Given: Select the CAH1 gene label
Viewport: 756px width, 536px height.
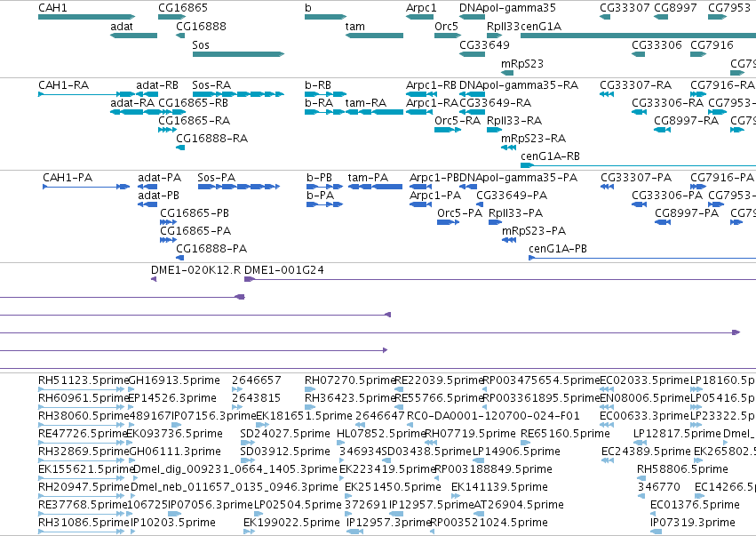Looking at the screenshot, I should [52, 8].
